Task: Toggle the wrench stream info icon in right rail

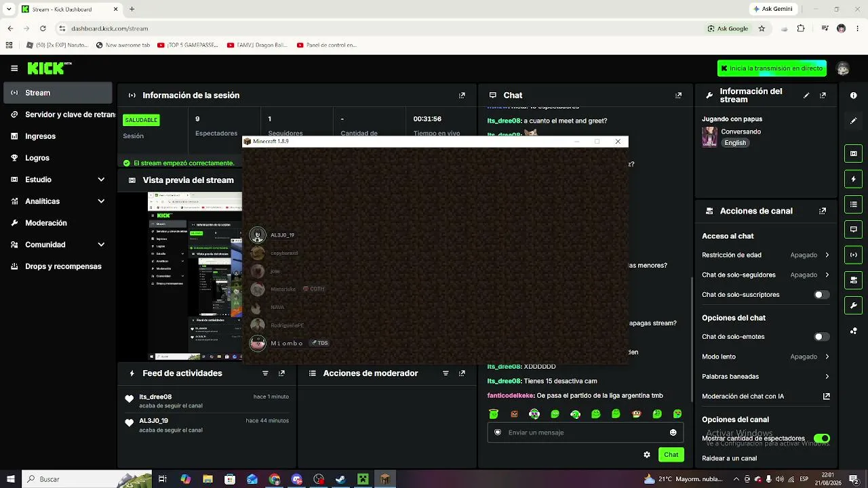Action: tap(853, 305)
